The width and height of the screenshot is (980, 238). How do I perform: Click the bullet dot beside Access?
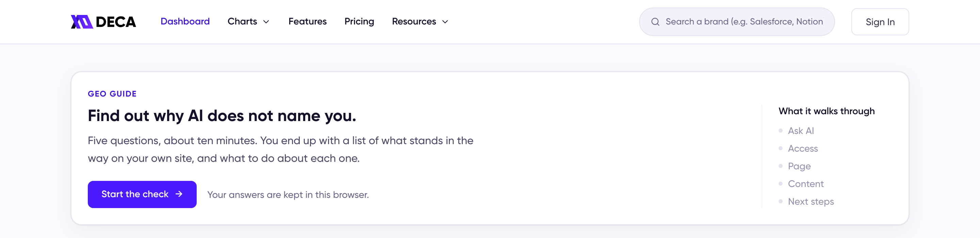pos(781,148)
